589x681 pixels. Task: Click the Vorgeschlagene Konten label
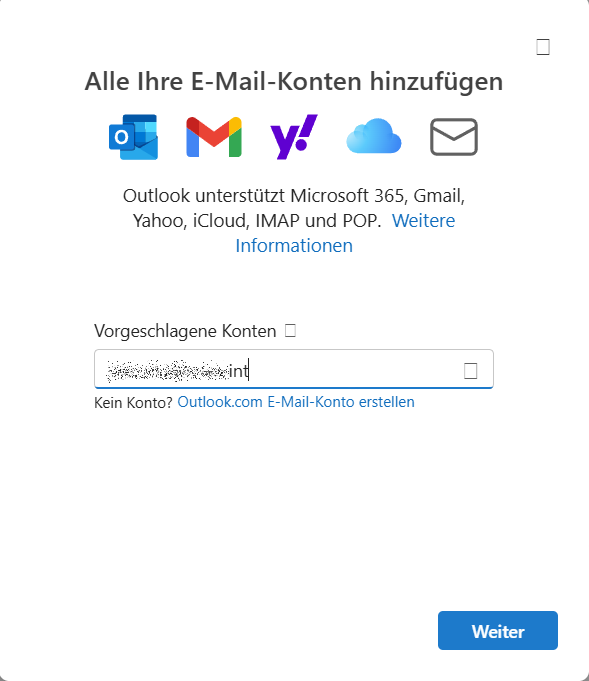click(x=185, y=331)
